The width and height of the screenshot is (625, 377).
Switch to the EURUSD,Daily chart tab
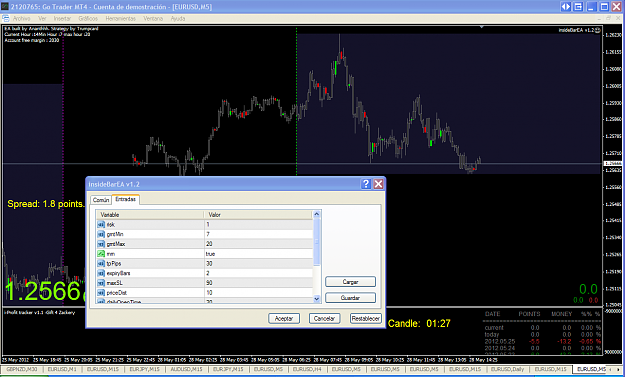pyautogui.click(x=507, y=369)
